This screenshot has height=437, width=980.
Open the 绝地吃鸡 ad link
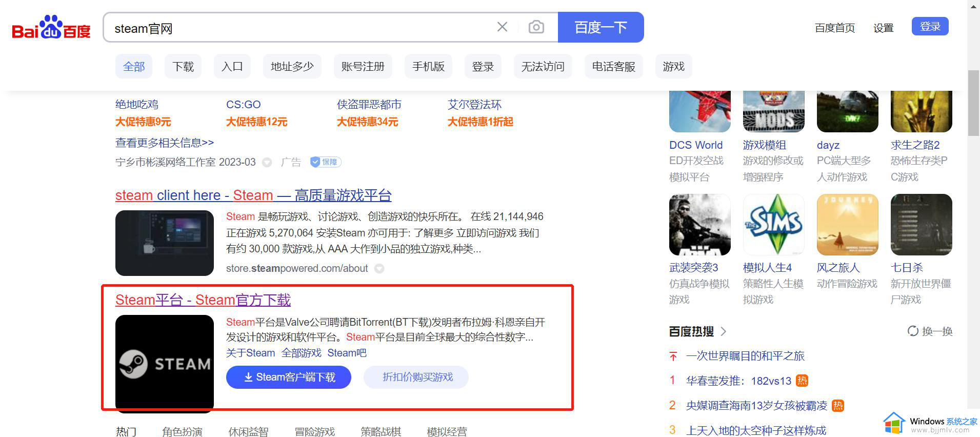click(x=137, y=105)
